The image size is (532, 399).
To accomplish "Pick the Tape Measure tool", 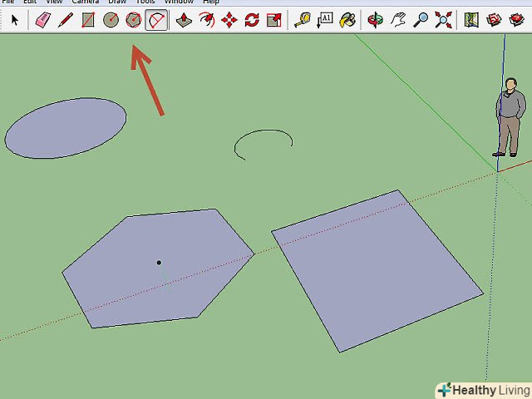I will point(303,20).
